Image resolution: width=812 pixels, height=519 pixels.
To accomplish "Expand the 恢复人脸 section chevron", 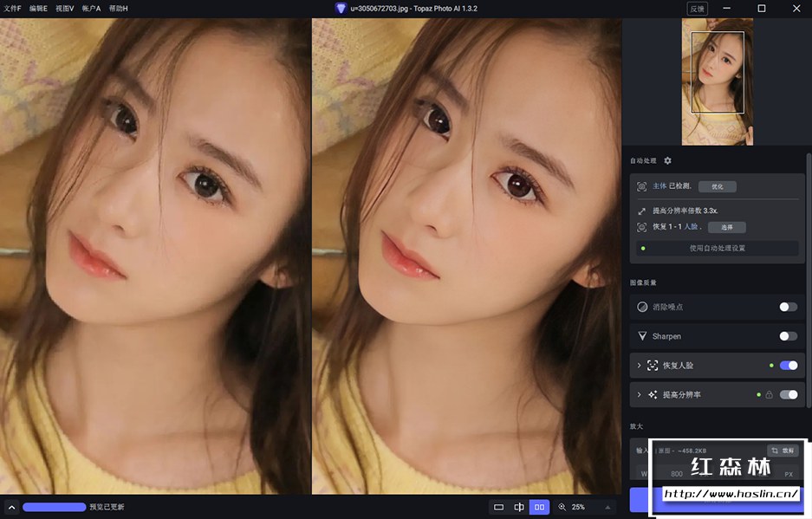I will click(639, 365).
